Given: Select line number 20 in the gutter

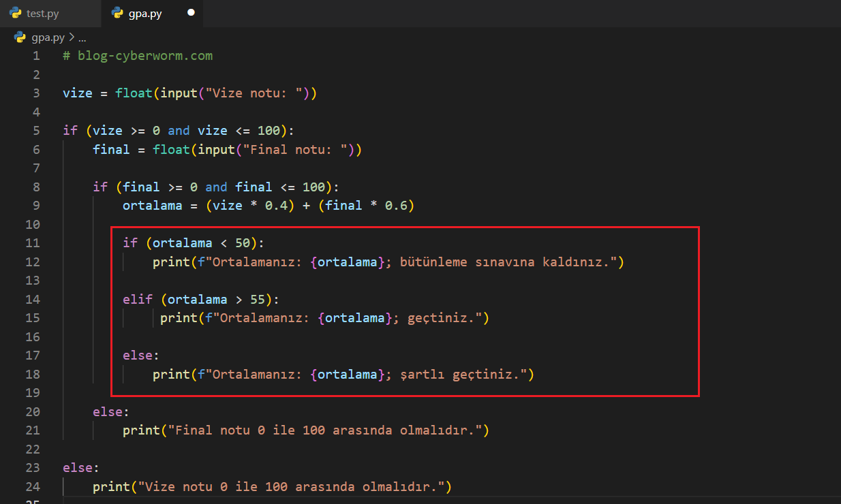Looking at the screenshot, I should point(33,411).
